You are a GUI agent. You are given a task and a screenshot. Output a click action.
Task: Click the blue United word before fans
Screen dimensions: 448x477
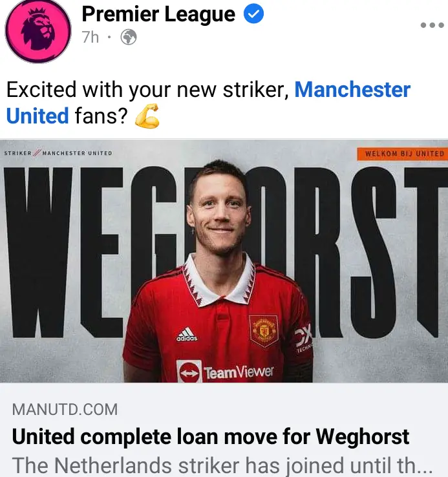[x=37, y=116]
